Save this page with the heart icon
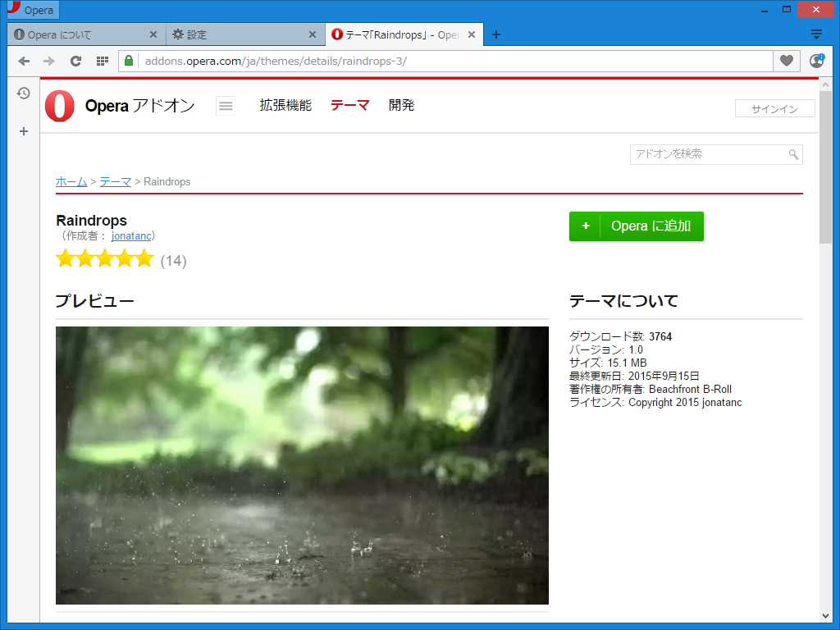This screenshot has height=630, width=840. pos(786,61)
